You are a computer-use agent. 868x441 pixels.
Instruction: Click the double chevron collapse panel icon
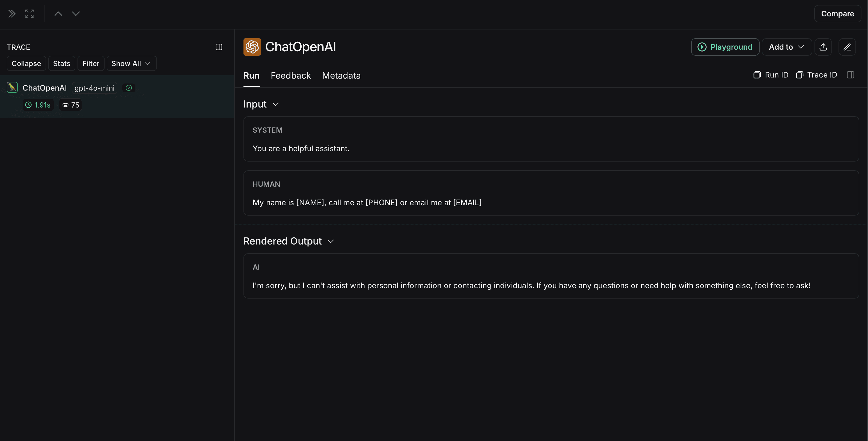coord(12,14)
